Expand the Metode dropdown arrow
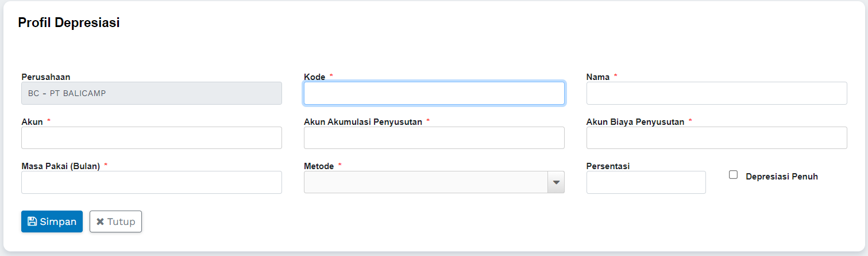Viewport: 868px width, 256px height. [x=555, y=182]
